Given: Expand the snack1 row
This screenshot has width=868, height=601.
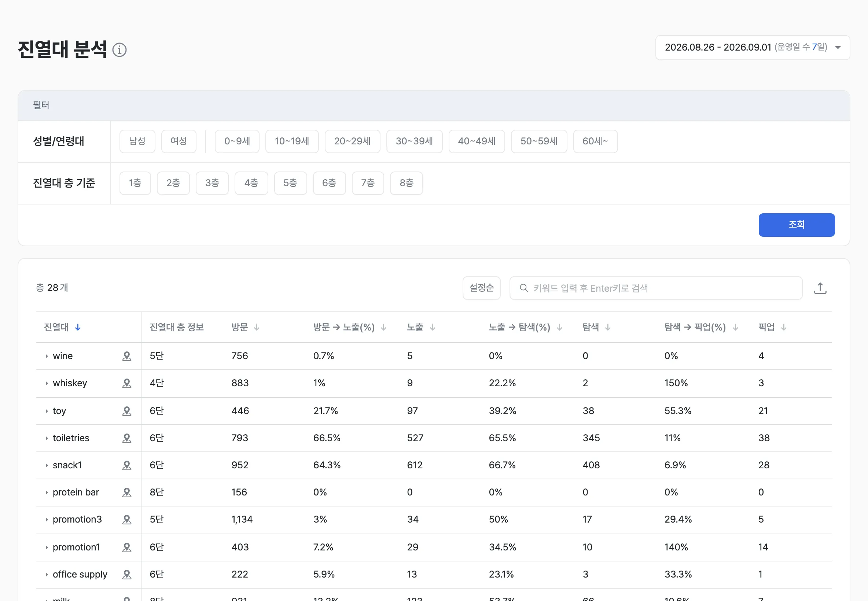Looking at the screenshot, I should [47, 465].
